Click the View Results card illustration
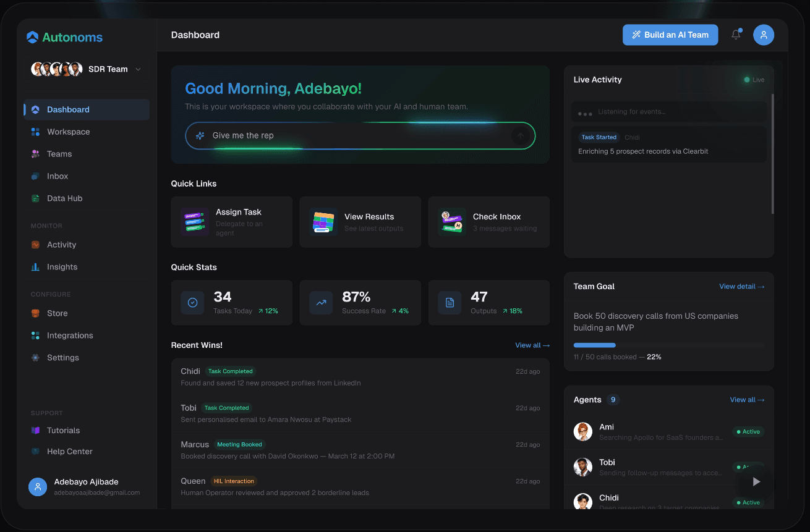 coord(323,222)
